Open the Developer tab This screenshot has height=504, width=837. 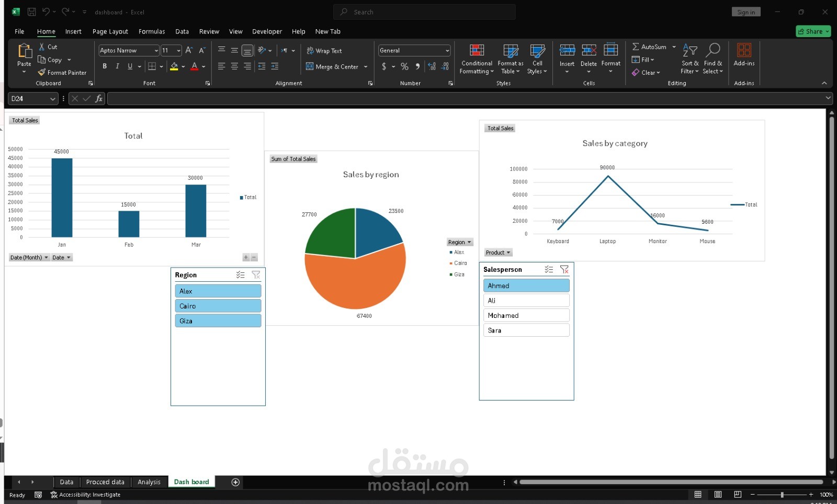(x=267, y=31)
